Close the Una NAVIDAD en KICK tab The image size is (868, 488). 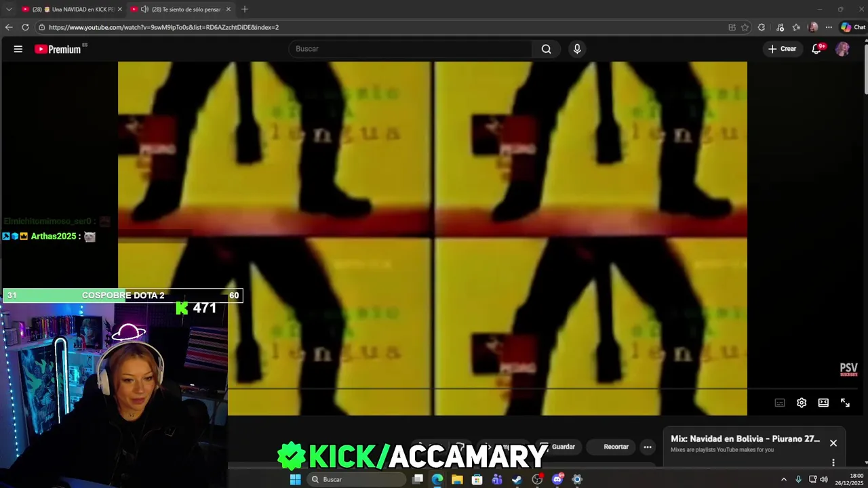pyautogui.click(x=119, y=9)
